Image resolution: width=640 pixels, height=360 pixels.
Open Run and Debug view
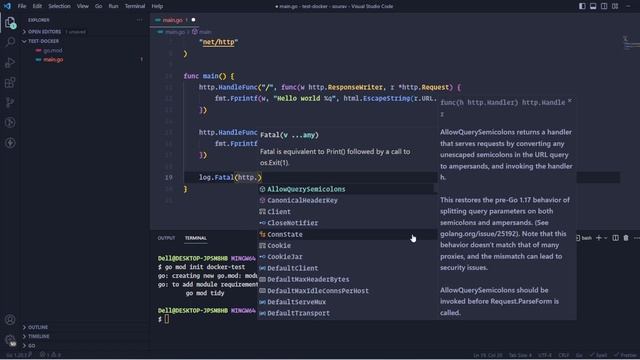tap(10, 62)
